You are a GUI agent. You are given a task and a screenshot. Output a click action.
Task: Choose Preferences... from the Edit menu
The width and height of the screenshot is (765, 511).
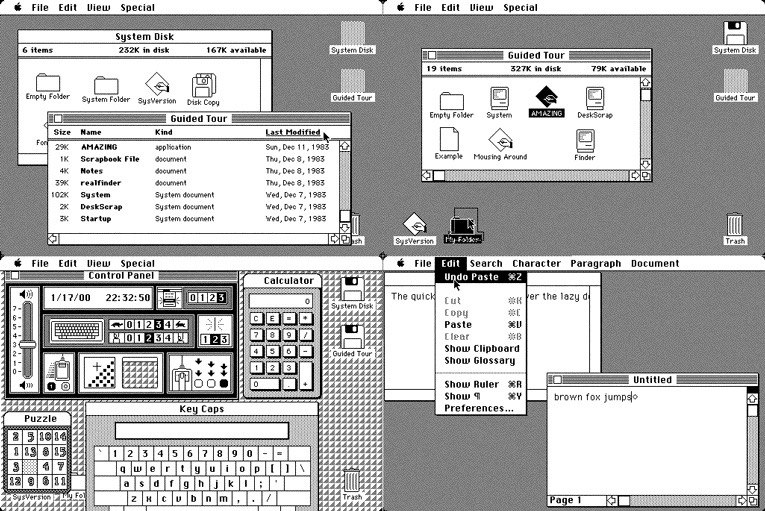[481, 409]
